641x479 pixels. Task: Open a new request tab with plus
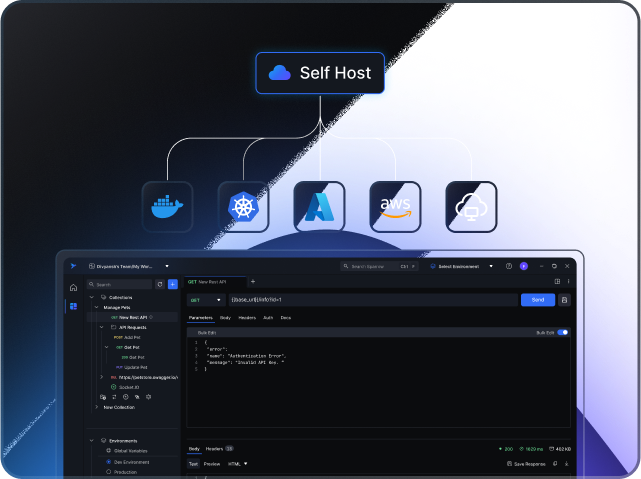(x=253, y=281)
